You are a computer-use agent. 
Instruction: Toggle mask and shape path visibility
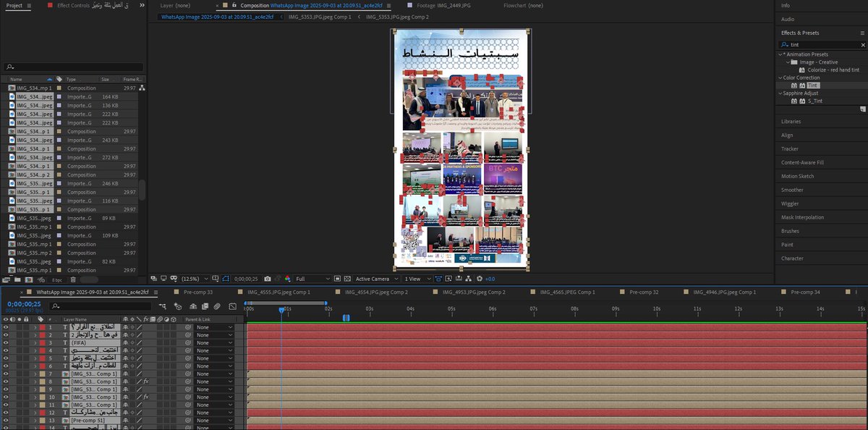click(225, 279)
